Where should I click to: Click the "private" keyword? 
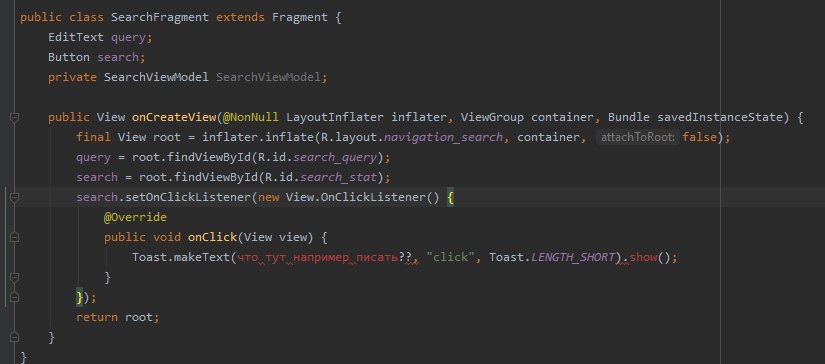pyautogui.click(x=72, y=77)
